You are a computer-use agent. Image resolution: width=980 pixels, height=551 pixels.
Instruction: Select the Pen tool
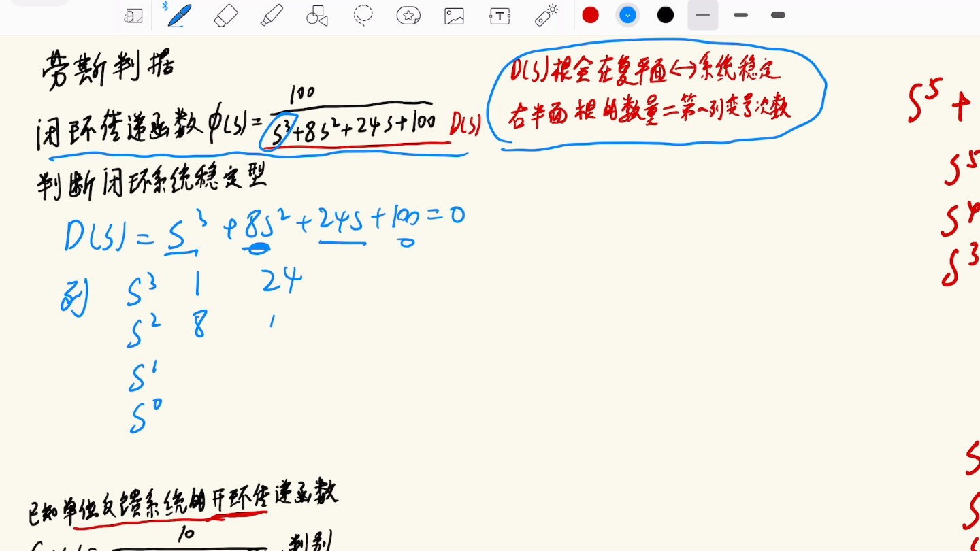(179, 15)
